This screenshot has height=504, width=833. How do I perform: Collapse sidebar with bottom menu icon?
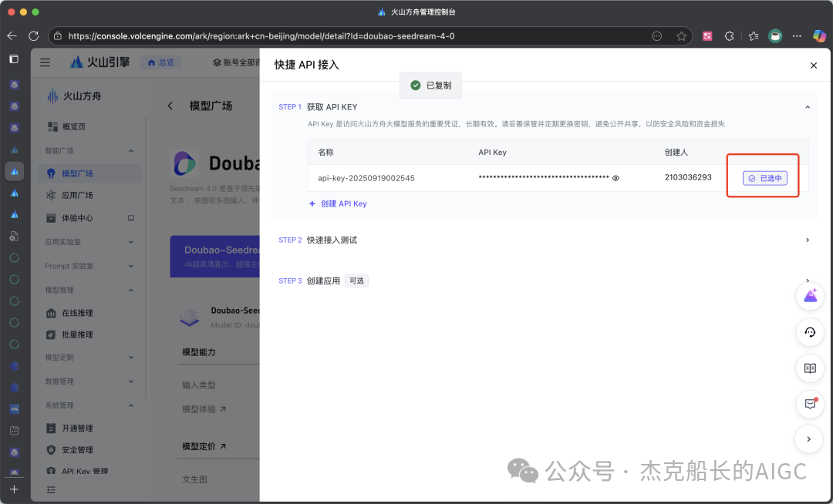(x=51, y=489)
